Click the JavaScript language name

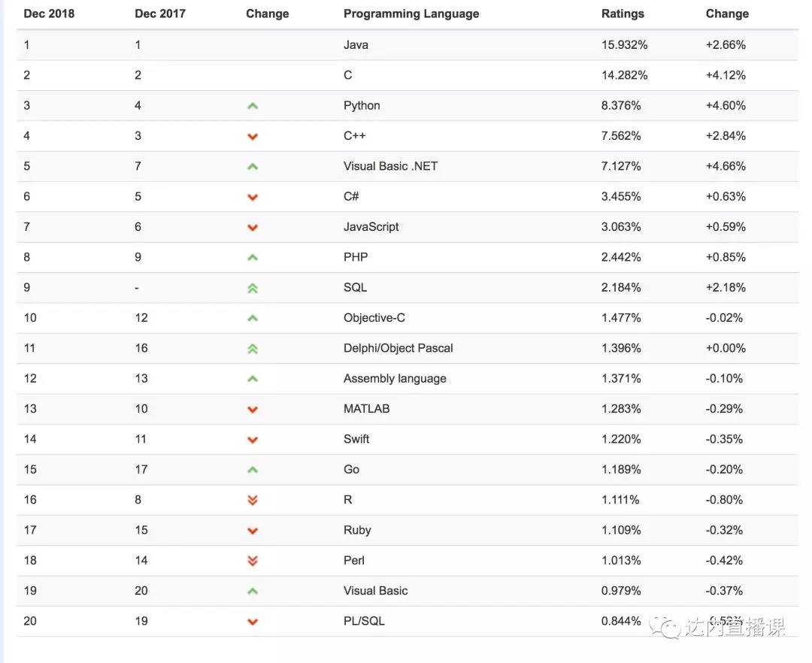pos(371,227)
